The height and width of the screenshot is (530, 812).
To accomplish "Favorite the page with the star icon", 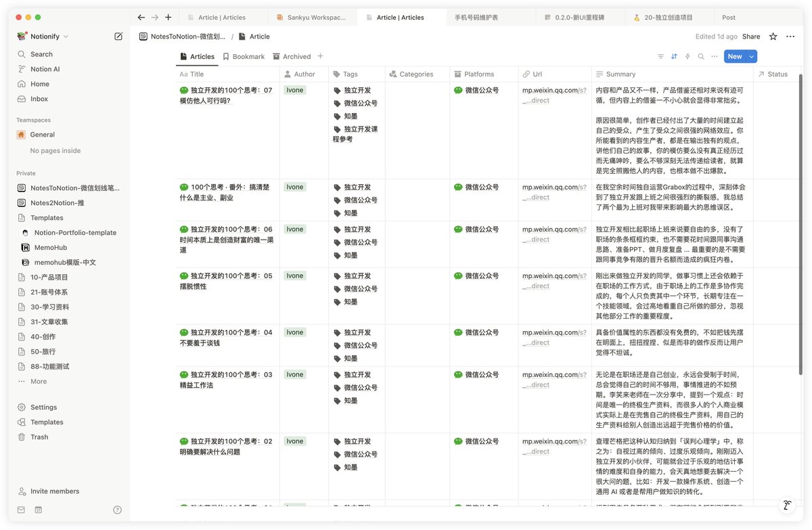I will [773, 37].
